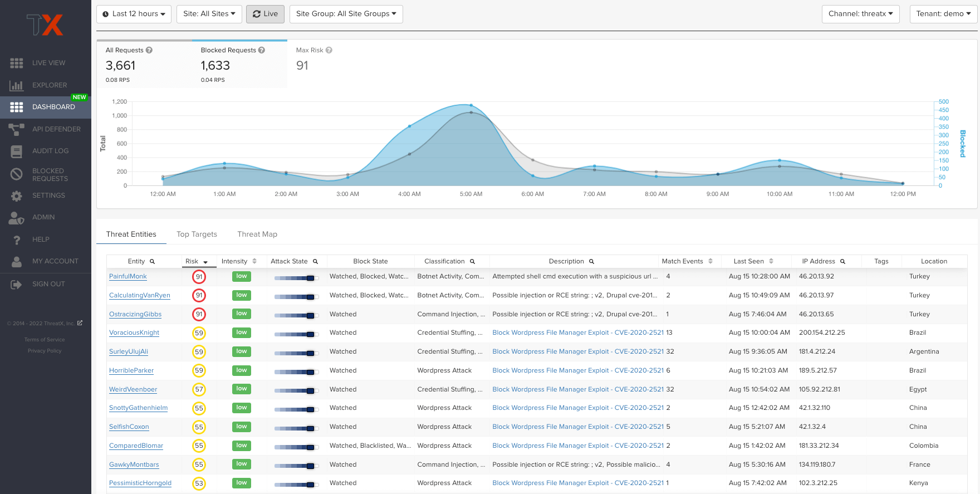Click the Explorer chart icon
The height and width of the screenshot is (494, 980).
pyautogui.click(x=16, y=85)
